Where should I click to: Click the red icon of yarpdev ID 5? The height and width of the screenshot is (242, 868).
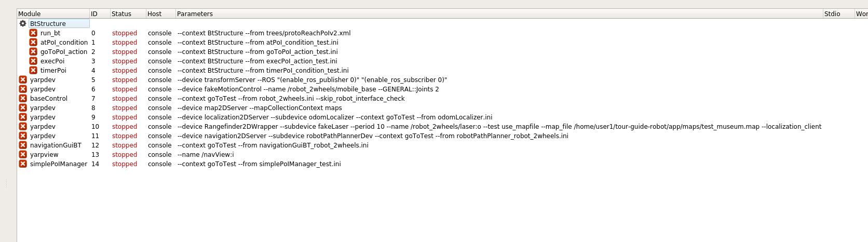[23, 79]
